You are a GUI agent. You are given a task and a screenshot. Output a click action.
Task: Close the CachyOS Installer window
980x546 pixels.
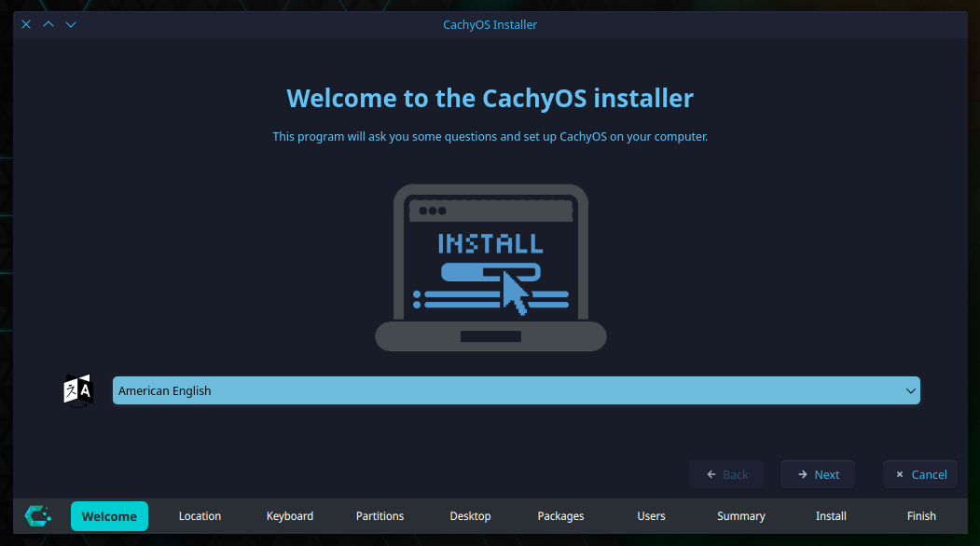(26, 24)
